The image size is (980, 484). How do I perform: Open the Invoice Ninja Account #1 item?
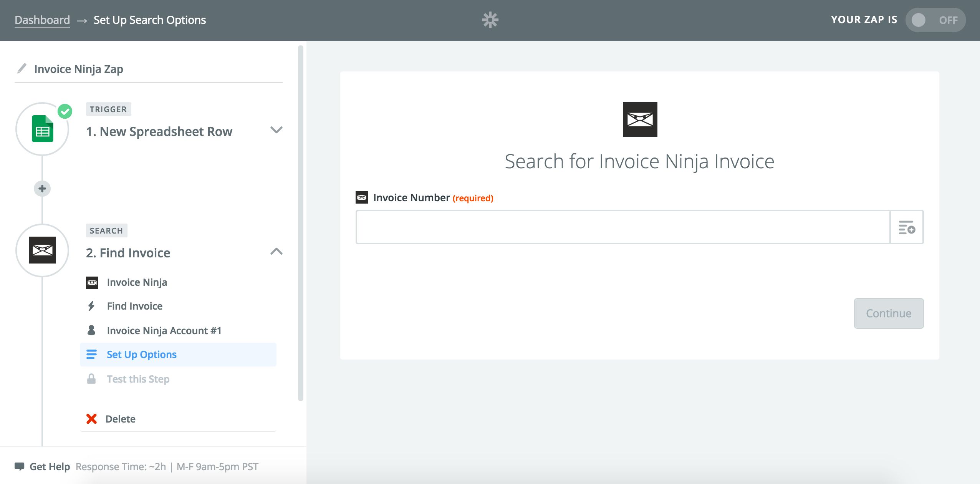tap(178, 331)
